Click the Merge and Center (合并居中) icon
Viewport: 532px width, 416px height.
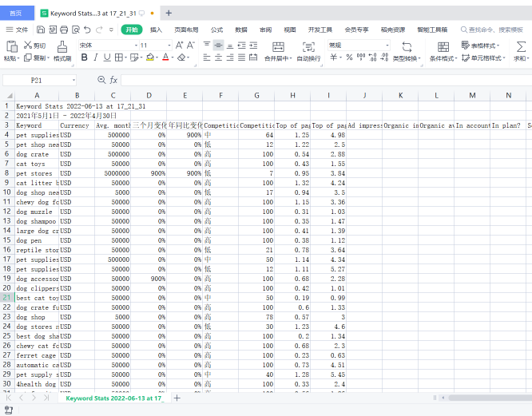coord(278,51)
